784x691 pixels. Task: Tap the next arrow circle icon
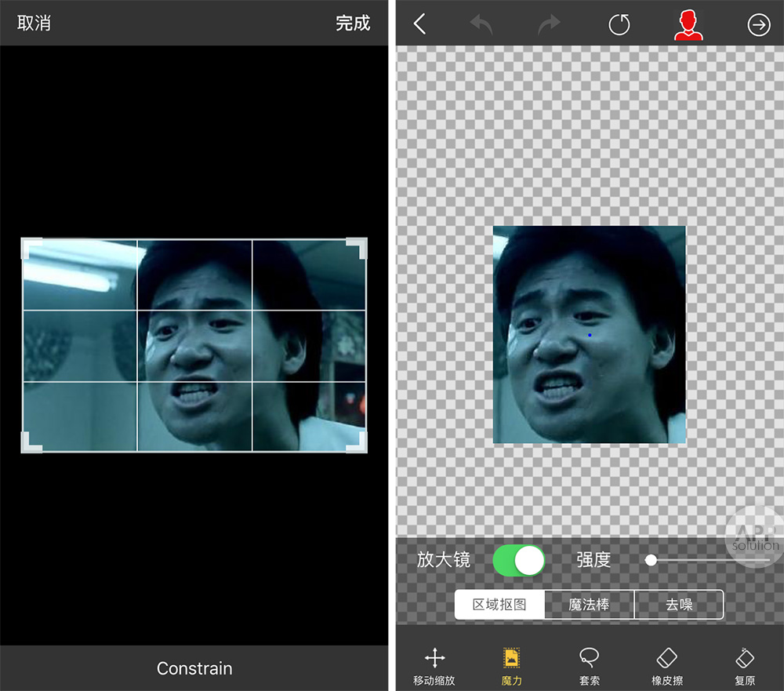click(758, 25)
